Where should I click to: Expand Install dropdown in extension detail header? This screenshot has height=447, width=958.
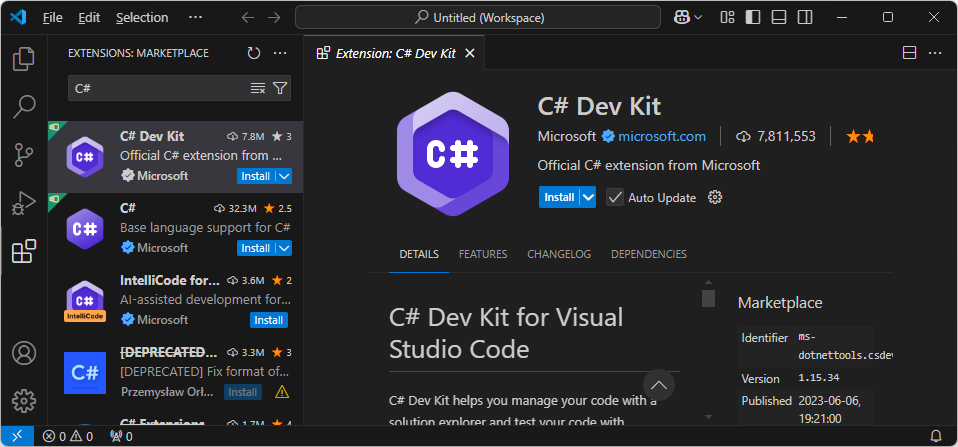[x=588, y=197]
